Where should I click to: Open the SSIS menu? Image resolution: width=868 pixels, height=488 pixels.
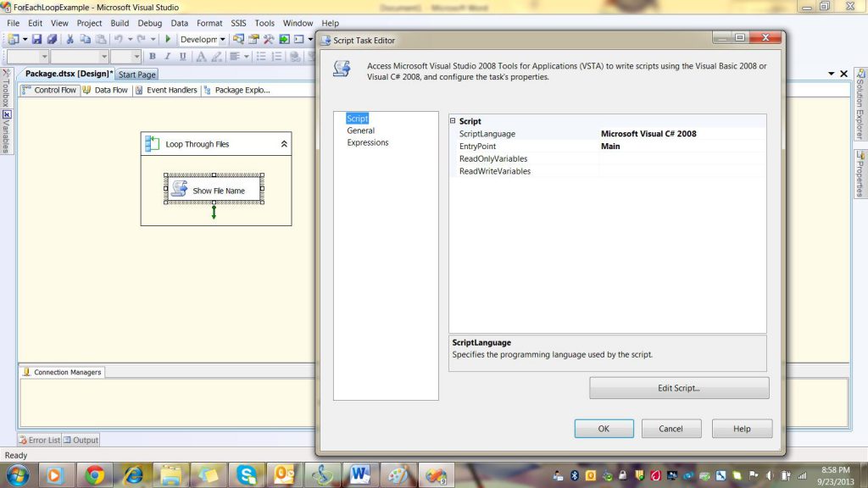(x=236, y=23)
